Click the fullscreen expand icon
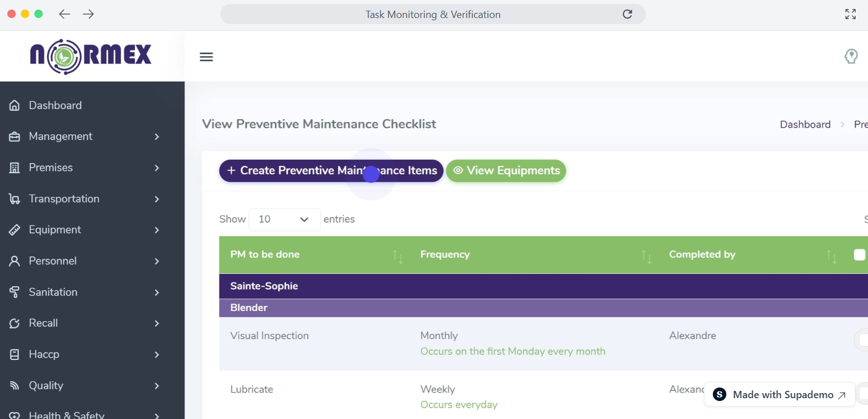This screenshot has width=868, height=419. pyautogui.click(x=851, y=14)
